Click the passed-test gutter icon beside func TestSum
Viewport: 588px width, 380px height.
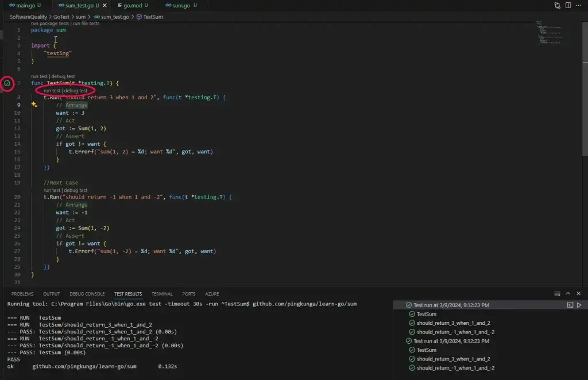coord(7,83)
